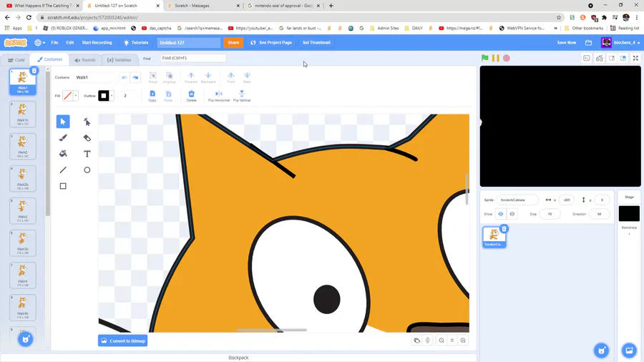Expand the bookmarks overflow chevron
The width and height of the screenshot is (644, 362).
[556, 29]
